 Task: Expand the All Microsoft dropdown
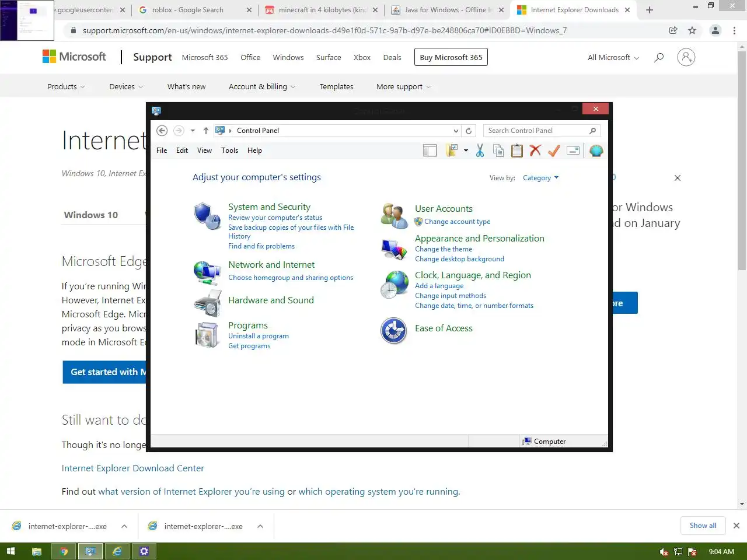[x=613, y=57]
